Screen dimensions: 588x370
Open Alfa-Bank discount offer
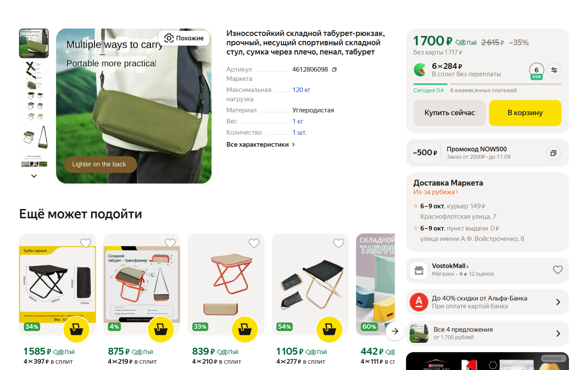487,302
